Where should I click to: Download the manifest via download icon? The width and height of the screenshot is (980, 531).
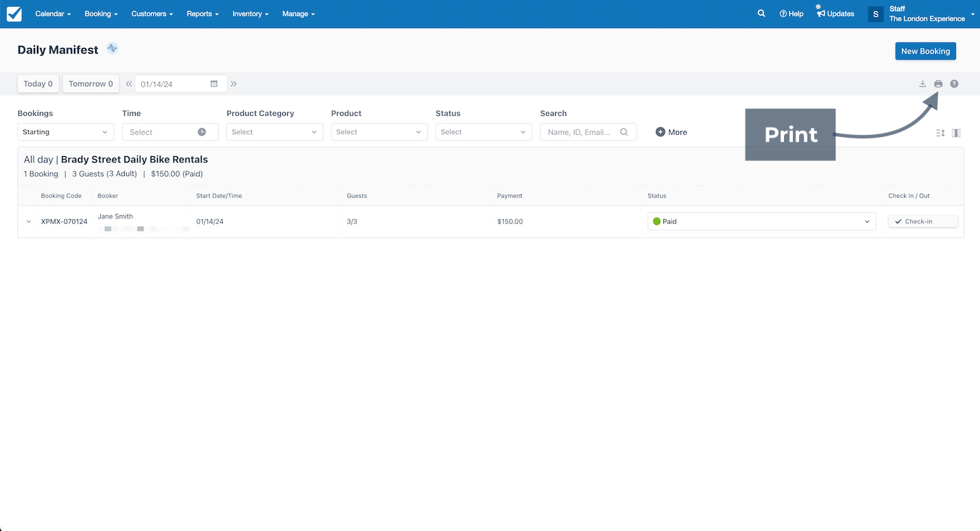pyautogui.click(x=922, y=84)
